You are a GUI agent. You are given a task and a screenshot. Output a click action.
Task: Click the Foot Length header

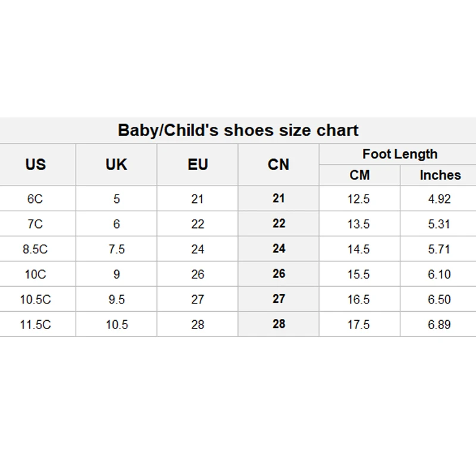pyautogui.click(x=400, y=154)
